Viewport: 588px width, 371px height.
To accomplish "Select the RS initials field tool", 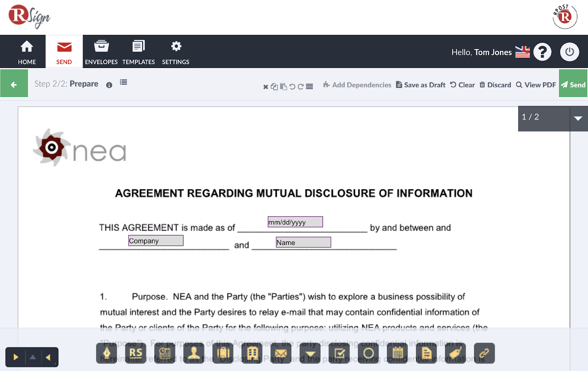I will (136, 353).
